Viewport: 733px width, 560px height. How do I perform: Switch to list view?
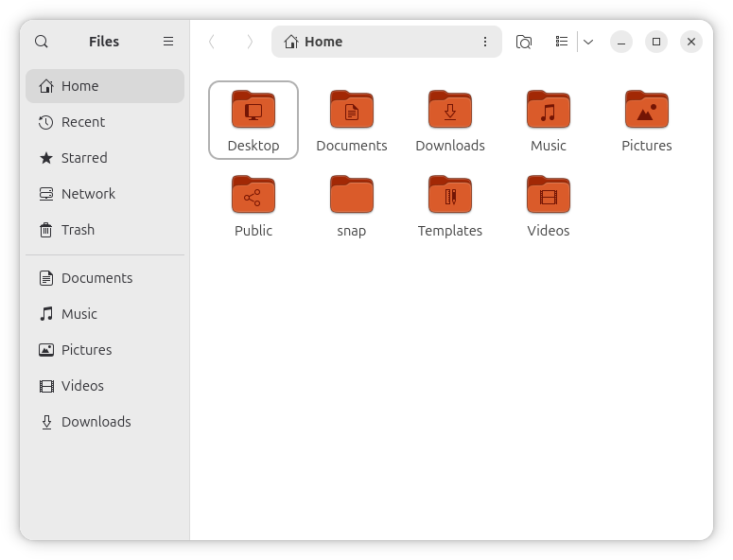pyautogui.click(x=562, y=42)
